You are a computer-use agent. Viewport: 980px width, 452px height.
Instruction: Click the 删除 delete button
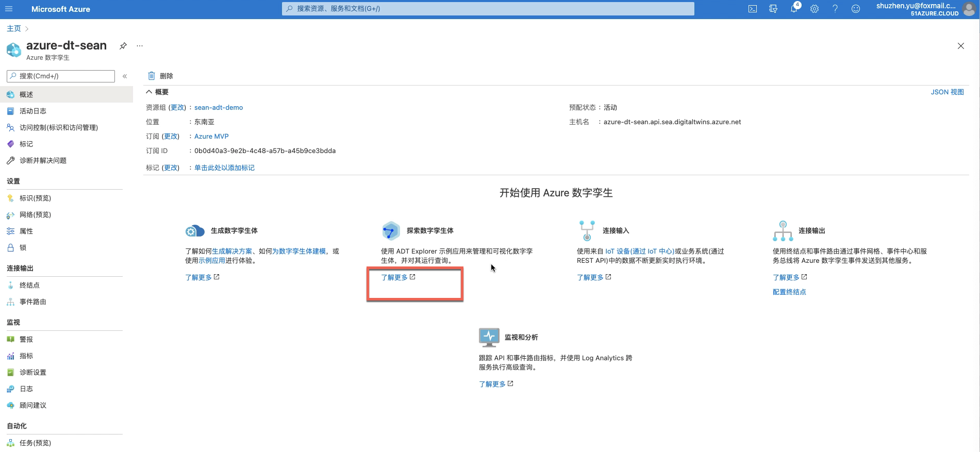(x=160, y=76)
